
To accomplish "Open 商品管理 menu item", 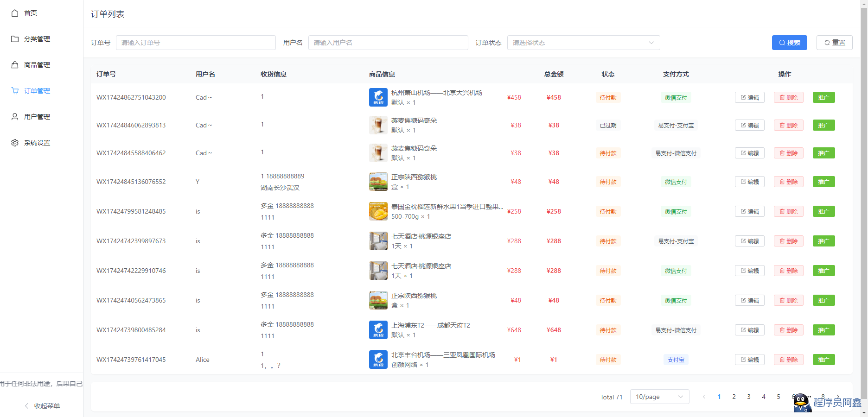I will (x=37, y=65).
